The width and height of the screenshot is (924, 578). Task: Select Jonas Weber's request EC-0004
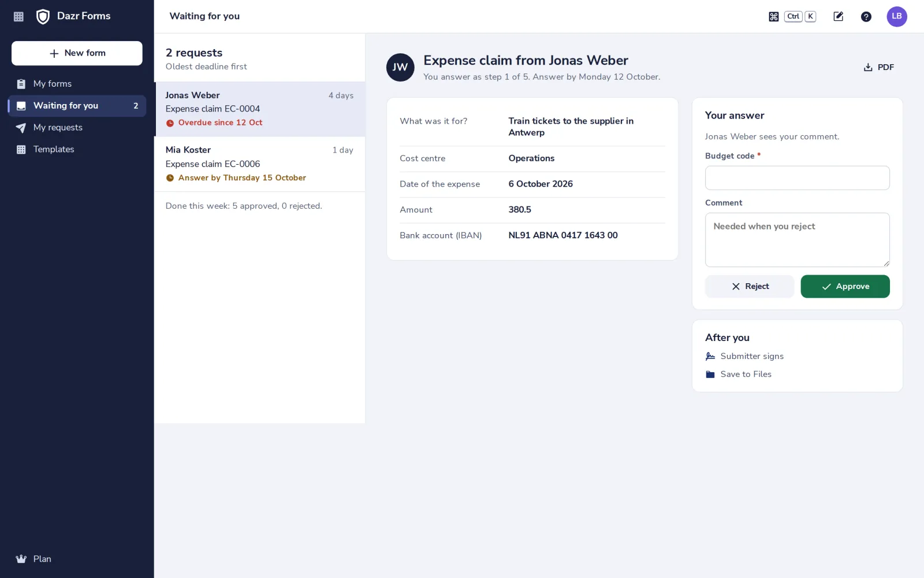tap(260, 109)
